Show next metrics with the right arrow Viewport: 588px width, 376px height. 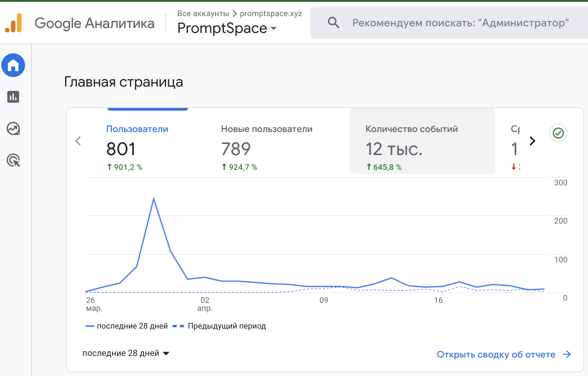click(532, 141)
